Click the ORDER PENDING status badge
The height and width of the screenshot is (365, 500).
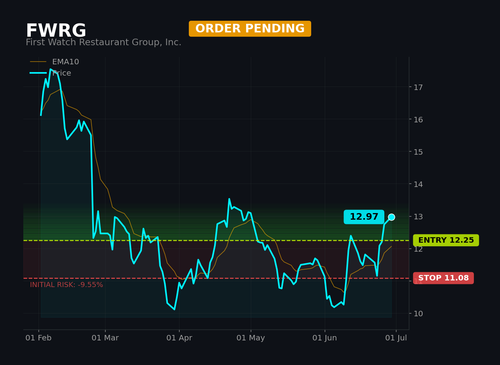(250, 29)
